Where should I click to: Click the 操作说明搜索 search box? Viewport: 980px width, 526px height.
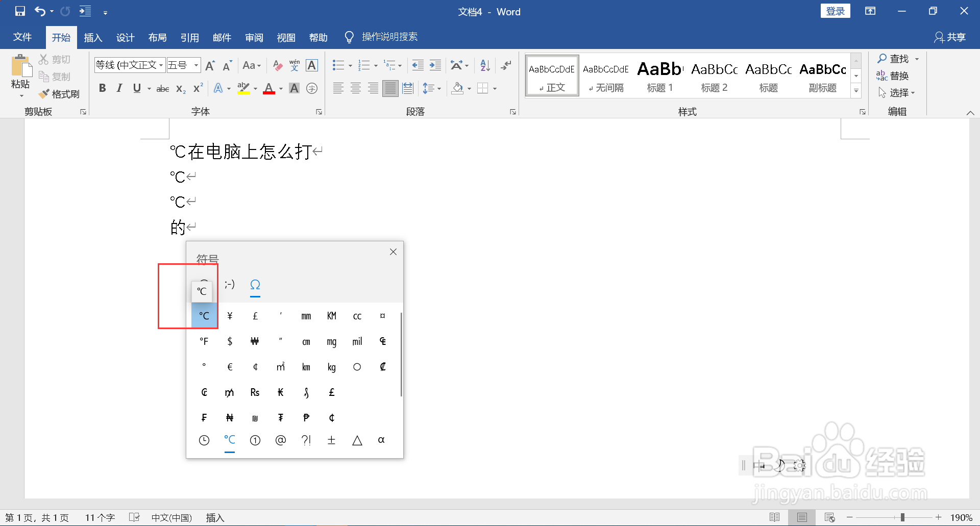389,37
